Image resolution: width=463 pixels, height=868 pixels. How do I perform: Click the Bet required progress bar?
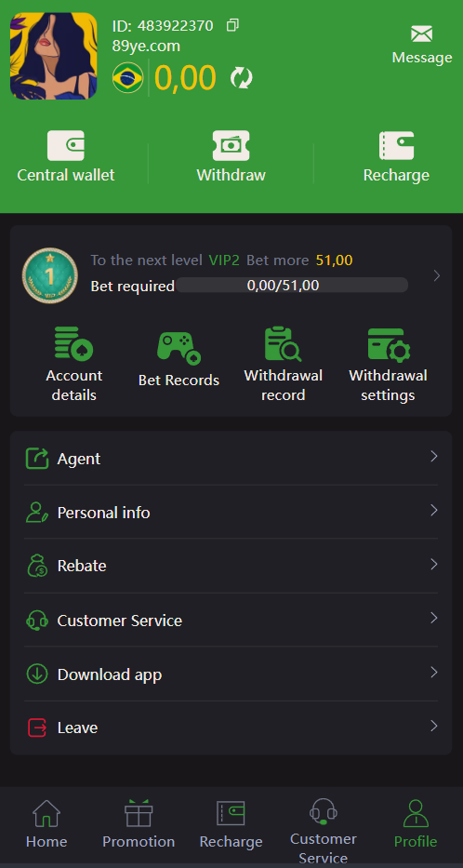tap(292, 286)
